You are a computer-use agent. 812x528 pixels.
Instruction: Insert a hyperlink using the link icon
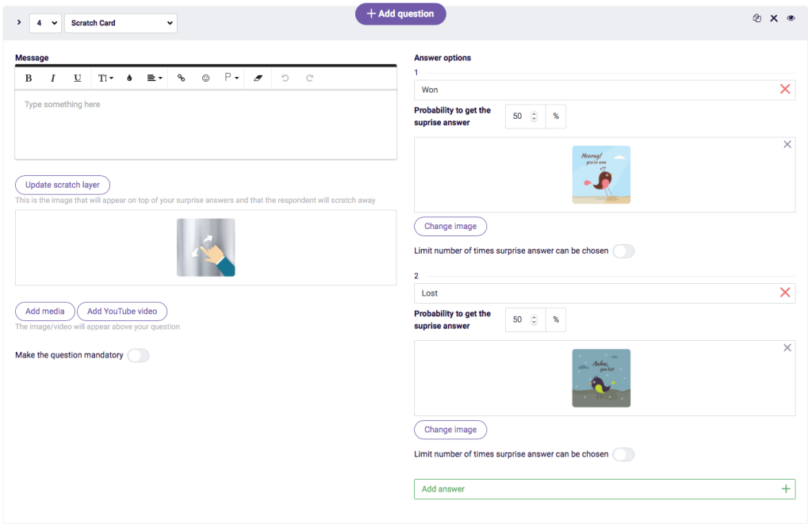click(x=181, y=78)
